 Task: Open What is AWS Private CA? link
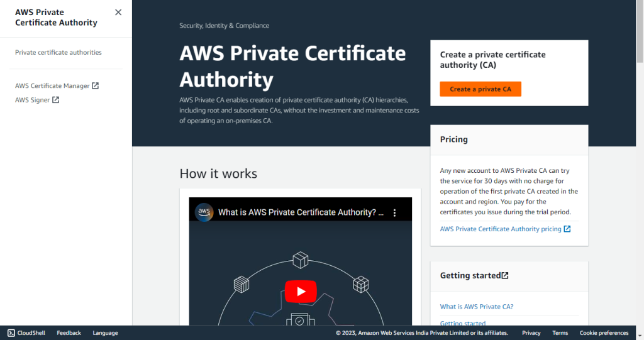click(x=477, y=307)
